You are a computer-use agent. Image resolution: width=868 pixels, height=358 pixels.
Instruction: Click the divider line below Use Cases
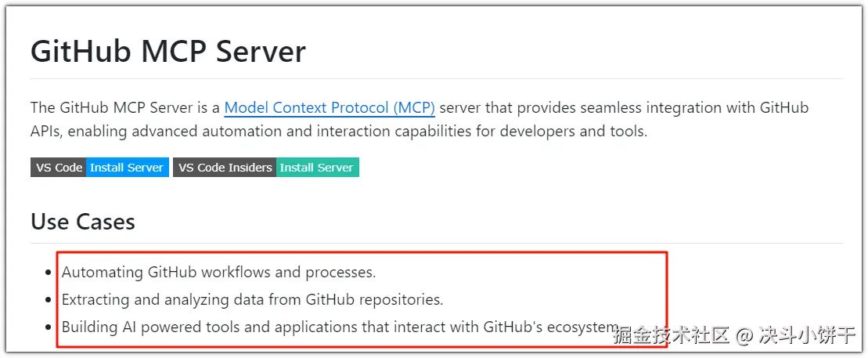pos(436,243)
